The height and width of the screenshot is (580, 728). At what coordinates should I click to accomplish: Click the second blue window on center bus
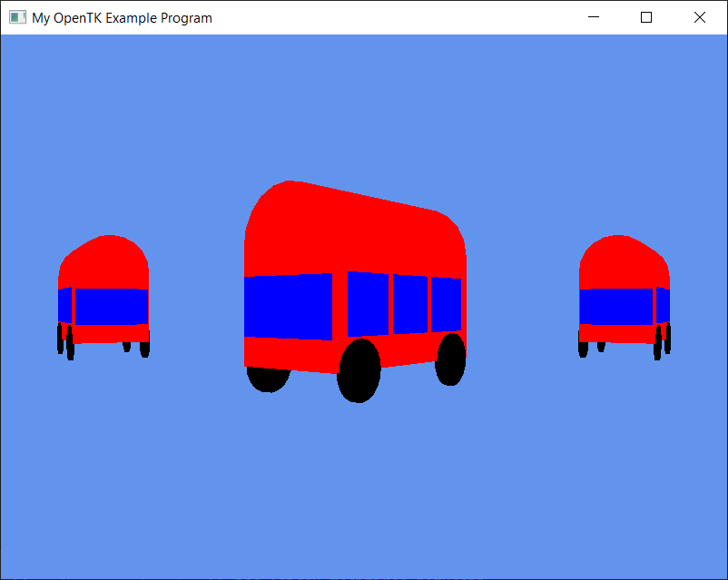pyautogui.click(x=368, y=303)
